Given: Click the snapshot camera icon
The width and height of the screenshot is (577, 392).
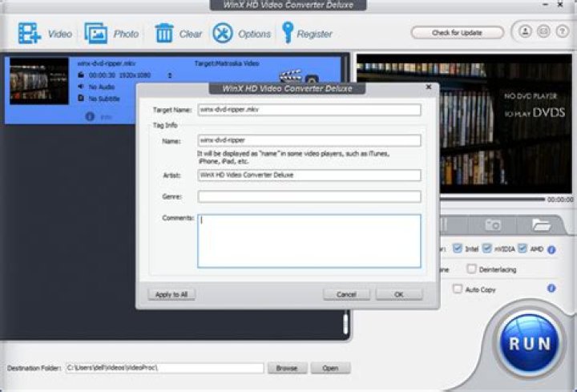Looking at the screenshot, I should [493, 225].
